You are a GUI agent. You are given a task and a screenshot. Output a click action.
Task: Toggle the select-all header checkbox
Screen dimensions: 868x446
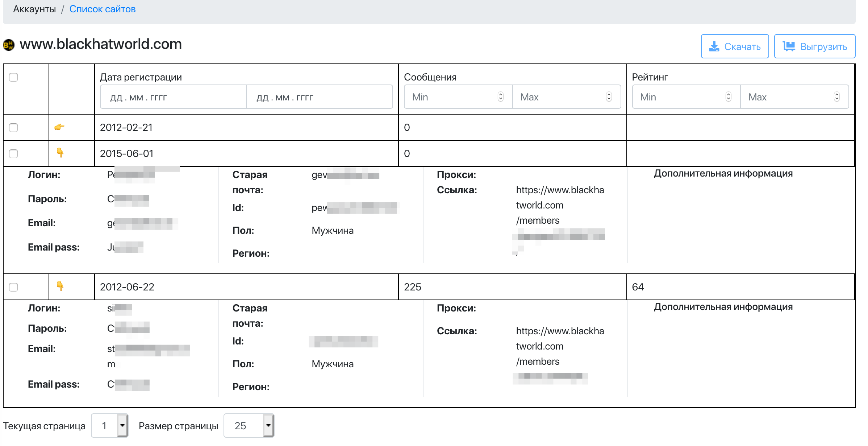(13, 77)
